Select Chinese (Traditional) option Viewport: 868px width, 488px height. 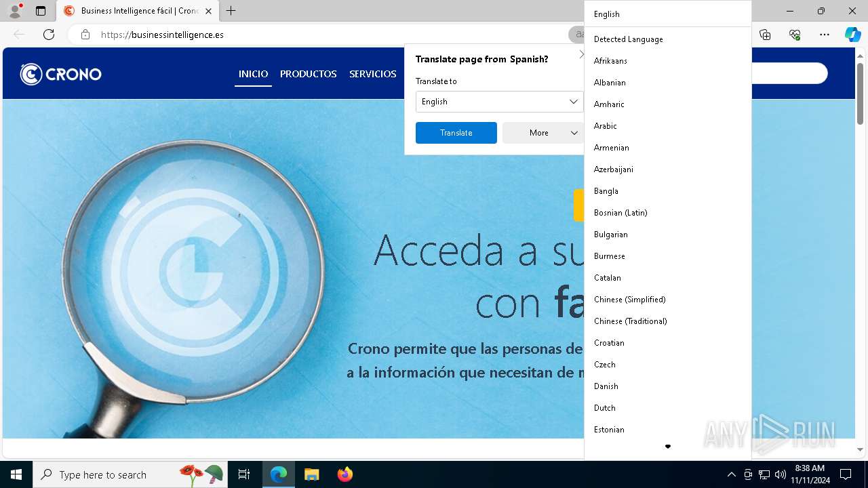[668, 321]
